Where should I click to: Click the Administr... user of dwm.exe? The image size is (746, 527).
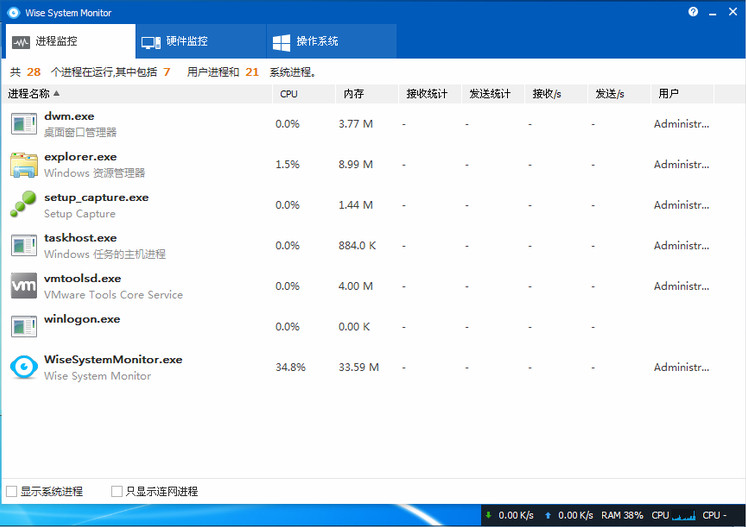(681, 124)
